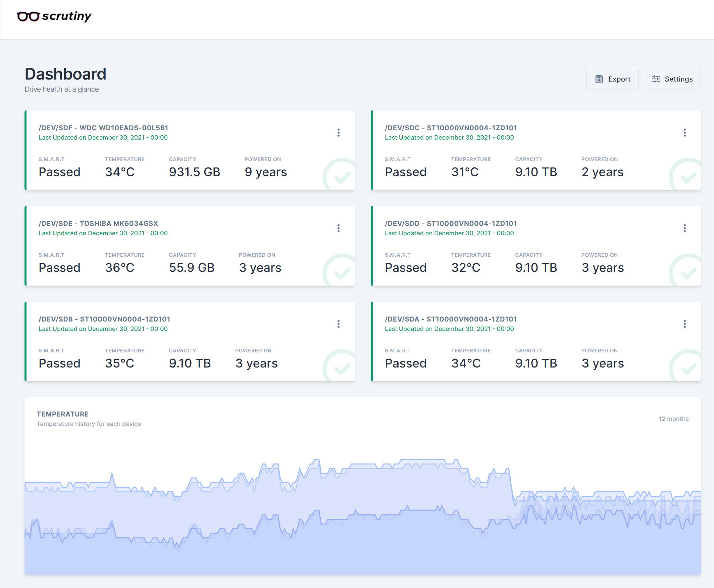Select the /DEV/SDE Toshiba MK6034GSX title
This screenshot has height=588, width=714.
click(x=98, y=224)
